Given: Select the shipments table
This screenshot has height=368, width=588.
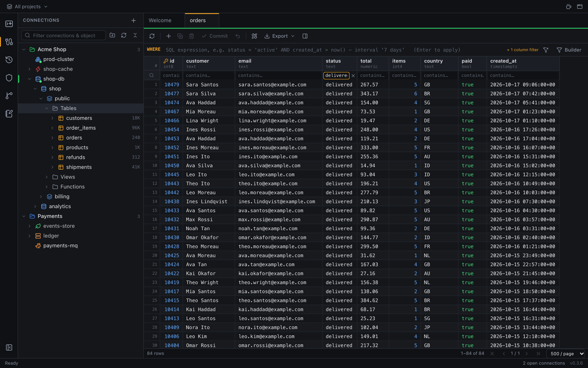Looking at the screenshot, I should pyautogui.click(x=79, y=167).
